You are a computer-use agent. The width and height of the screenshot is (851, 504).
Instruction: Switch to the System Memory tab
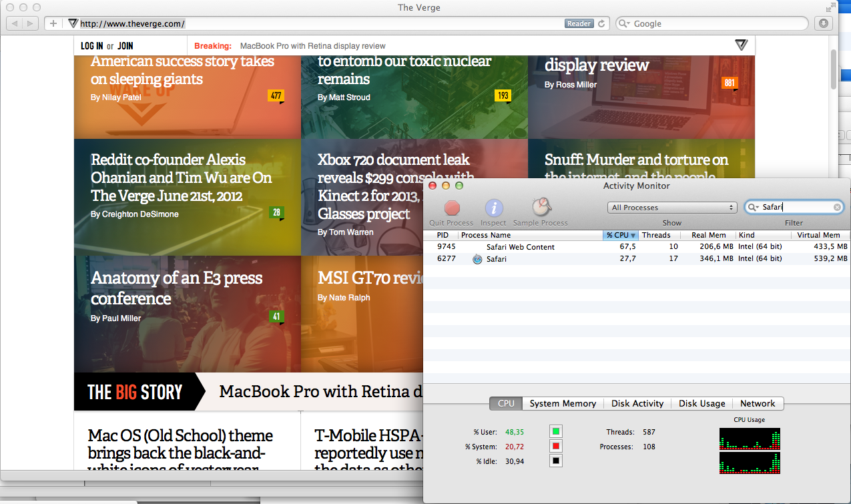coord(563,403)
